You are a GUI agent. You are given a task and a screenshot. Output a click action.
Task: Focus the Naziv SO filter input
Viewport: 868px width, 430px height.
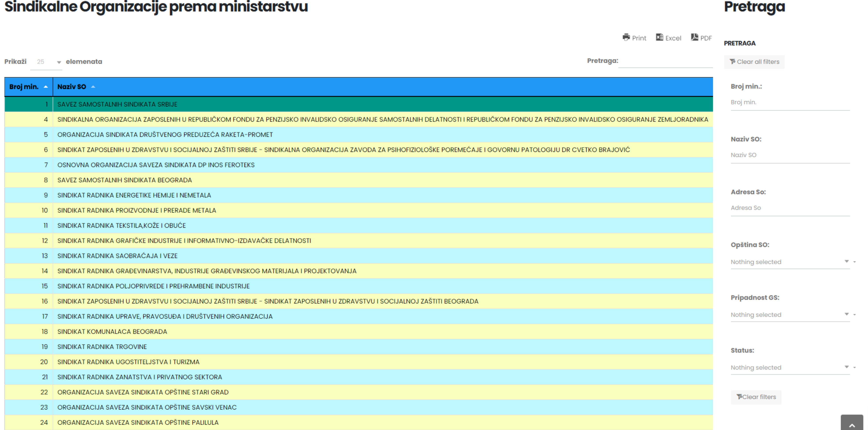pyautogui.click(x=790, y=155)
